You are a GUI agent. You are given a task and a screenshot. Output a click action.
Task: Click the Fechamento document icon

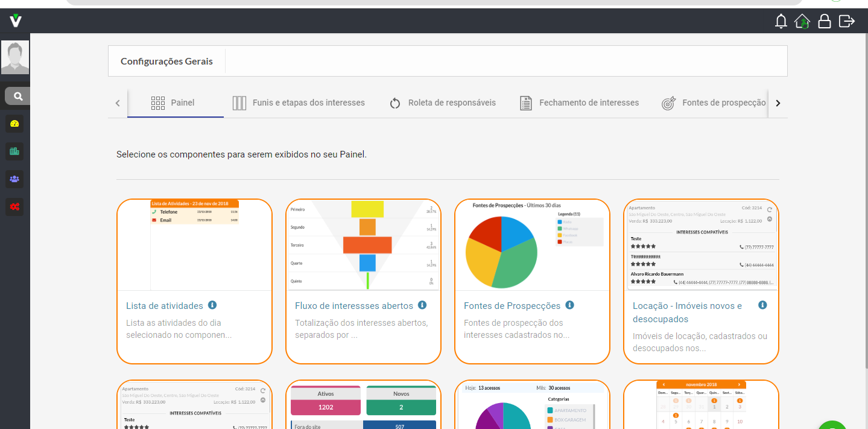click(526, 103)
